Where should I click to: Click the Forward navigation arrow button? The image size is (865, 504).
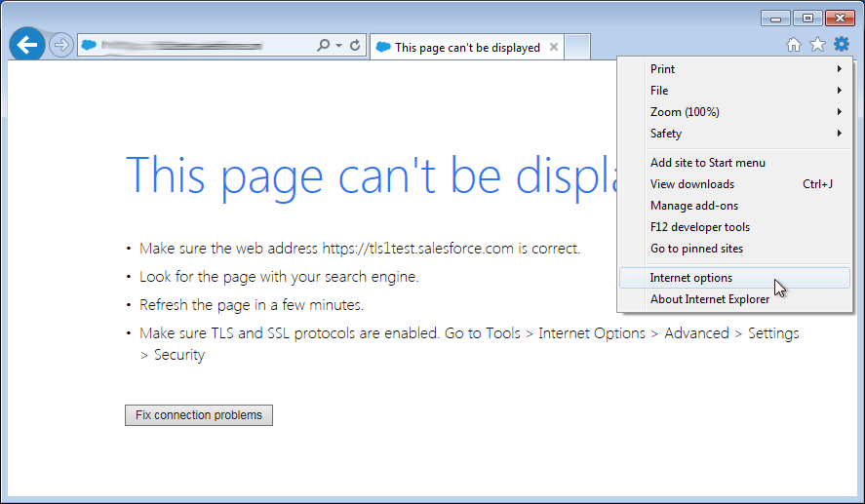tap(61, 46)
